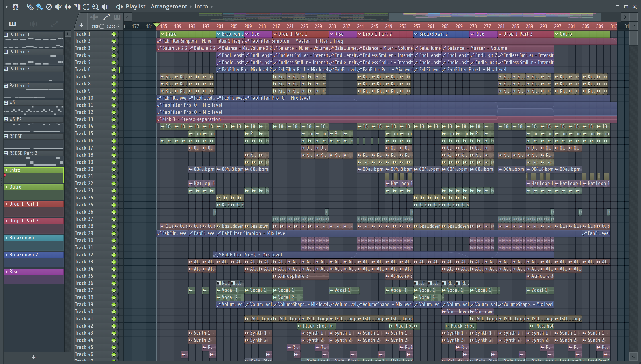The image size is (641, 364).
Task: Click bar 249 on the timeline ruler
Action: pos(389,26)
